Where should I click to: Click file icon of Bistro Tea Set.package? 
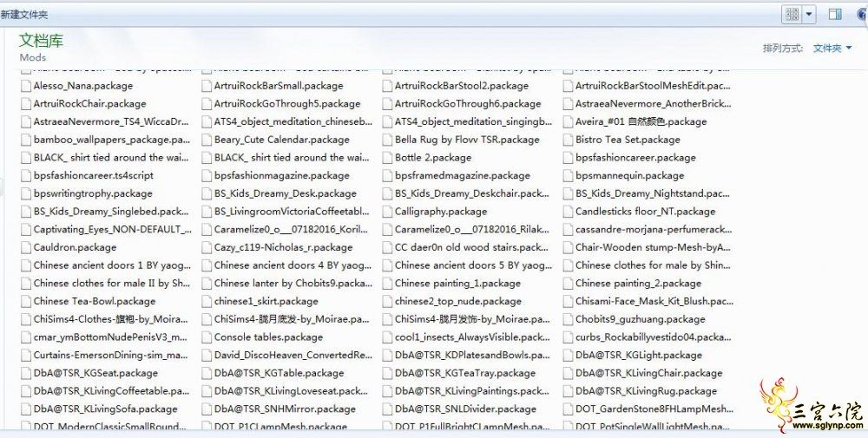[568, 140]
